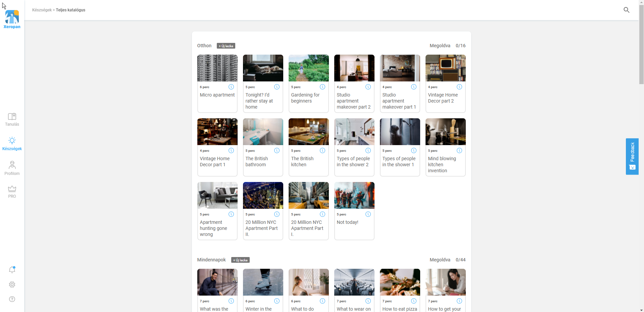Open the What to wear on airplane thumbnail
This screenshot has width=644, height=312.
354,282
